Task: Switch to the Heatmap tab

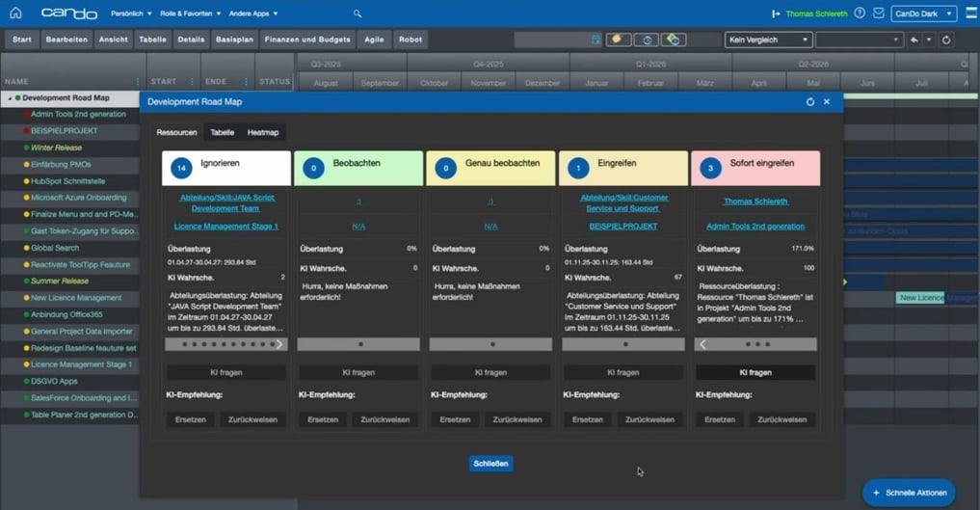Action: pos(262,132)
